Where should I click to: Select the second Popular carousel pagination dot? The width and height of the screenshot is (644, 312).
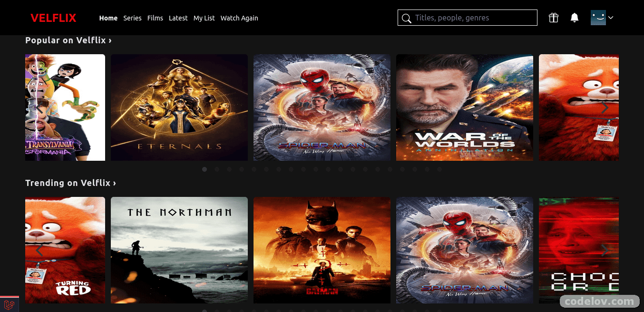point(217,169)
